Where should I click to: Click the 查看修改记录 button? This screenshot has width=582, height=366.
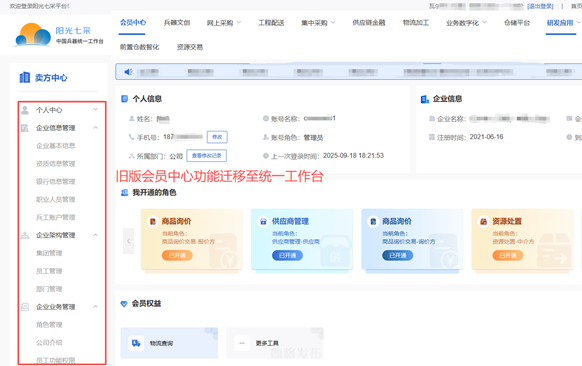pyautogui.click(x=206, y=156)
